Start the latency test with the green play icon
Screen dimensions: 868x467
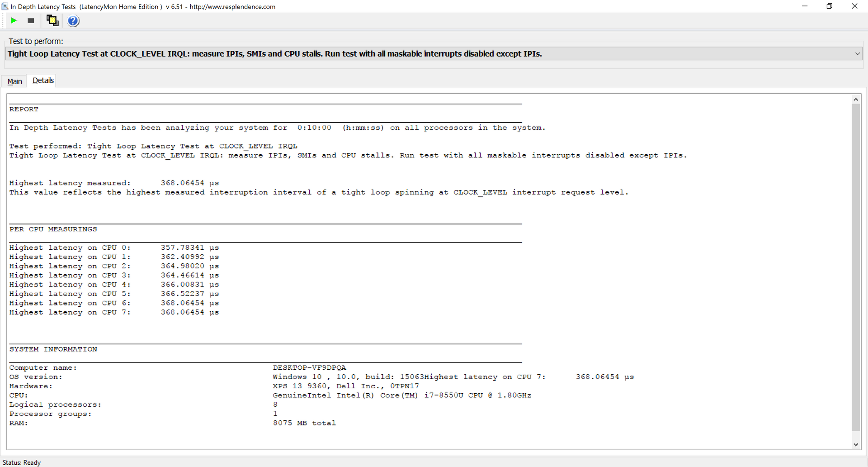coord(14,20)
